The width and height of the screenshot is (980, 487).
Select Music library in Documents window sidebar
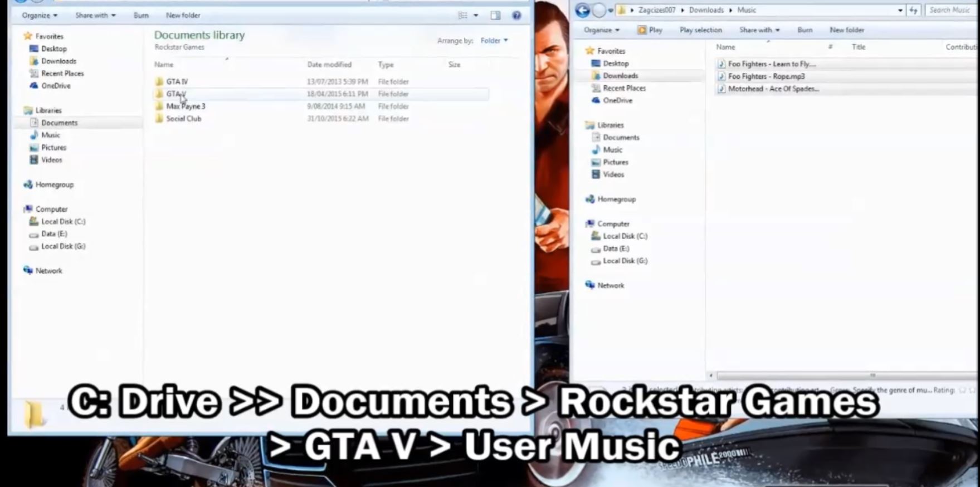click(x=45, y=135)
